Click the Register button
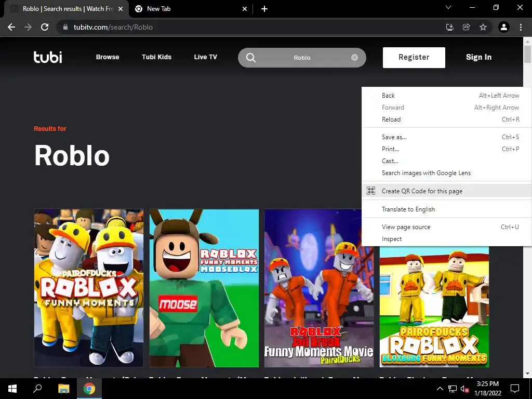532x399 pixels. 414,57
